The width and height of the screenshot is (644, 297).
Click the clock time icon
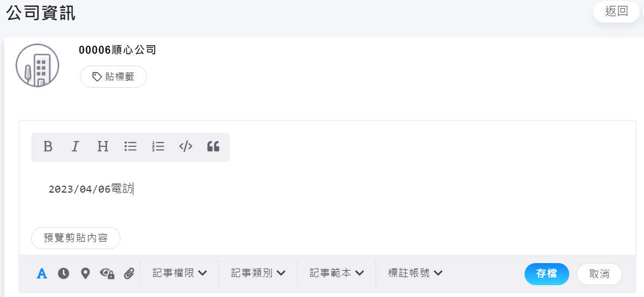click(x=63, y=273)
